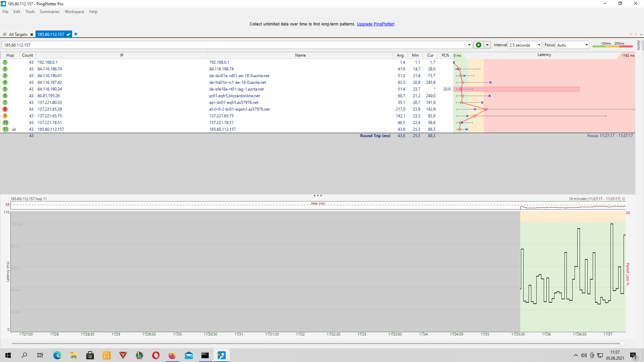Image resolution: width=644 pixels, height=362 pixels.
Task: Open the Interval 2,5 seconds dropdown
Action: tap(525, 45)
